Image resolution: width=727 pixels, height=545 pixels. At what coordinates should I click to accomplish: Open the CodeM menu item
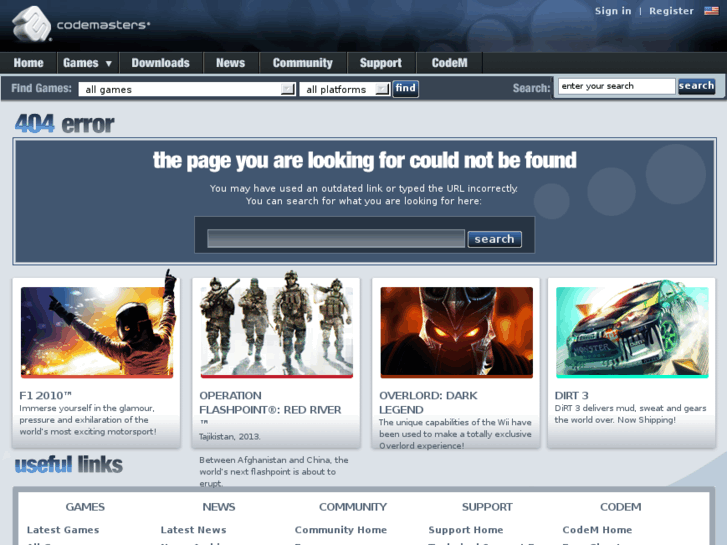(x=449, y=63)
